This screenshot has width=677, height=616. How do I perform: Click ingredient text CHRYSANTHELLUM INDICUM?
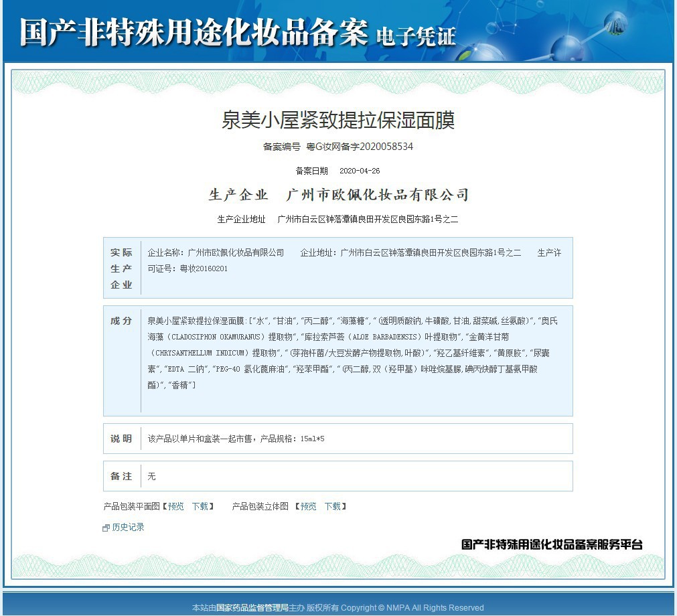click(x=200, y=353)
